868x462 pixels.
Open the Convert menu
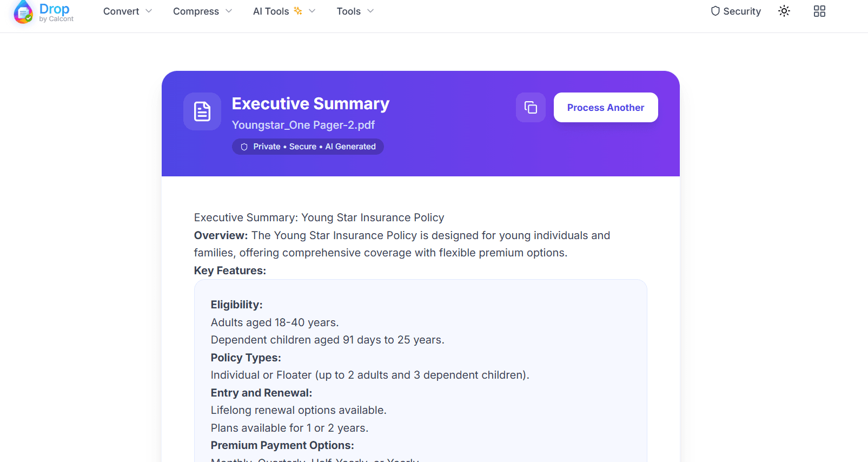click(120, 11)
